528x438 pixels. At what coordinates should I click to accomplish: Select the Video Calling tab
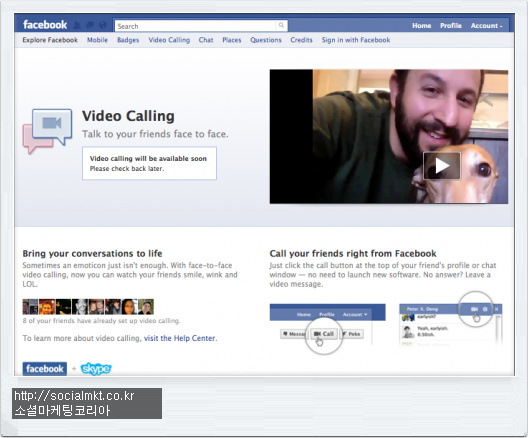[169, 40]
